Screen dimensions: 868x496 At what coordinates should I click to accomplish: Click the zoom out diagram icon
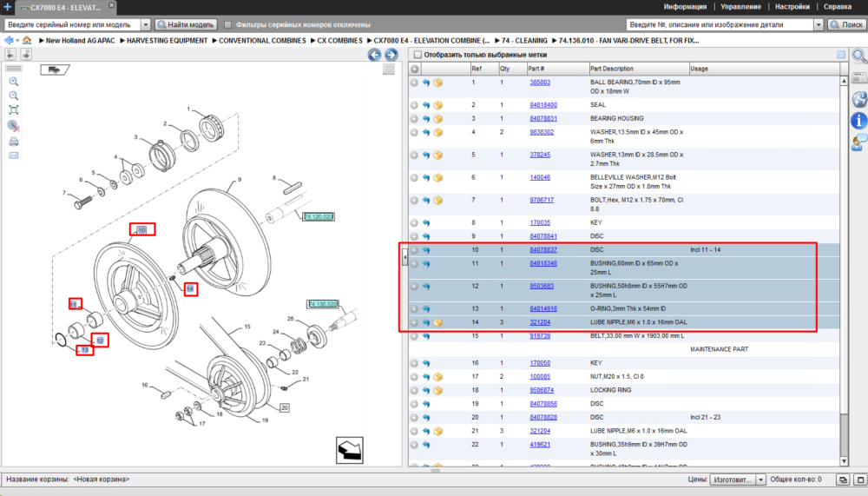(14, 96)
